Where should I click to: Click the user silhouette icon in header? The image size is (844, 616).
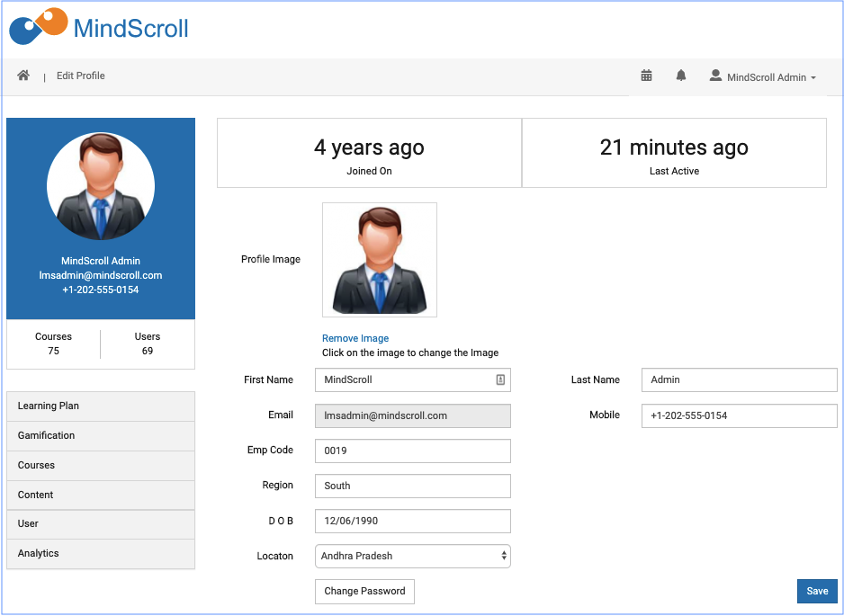coord(715,76)
